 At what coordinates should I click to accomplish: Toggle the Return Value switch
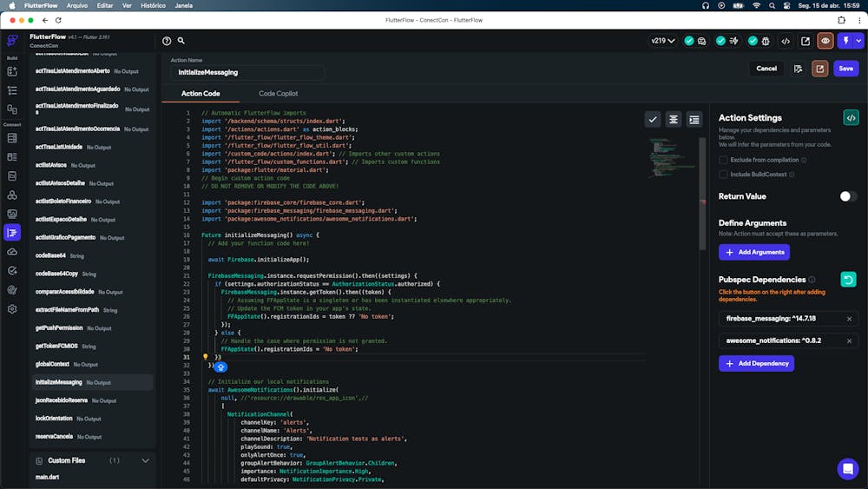(x=848, y=196)
